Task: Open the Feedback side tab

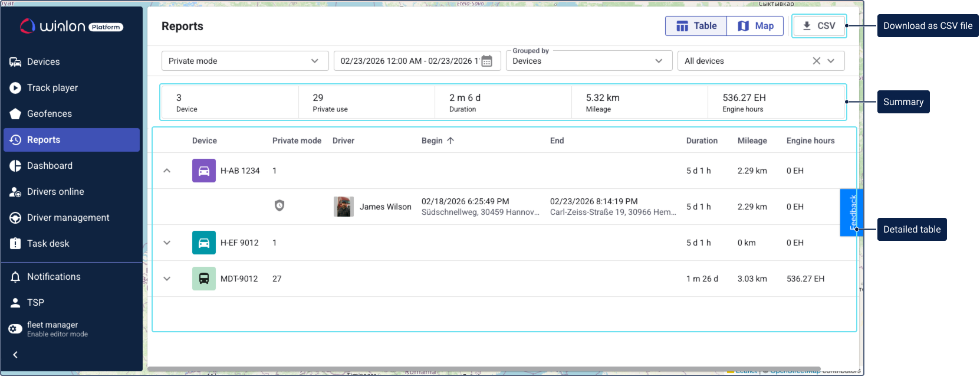Action: coord(851,212)
